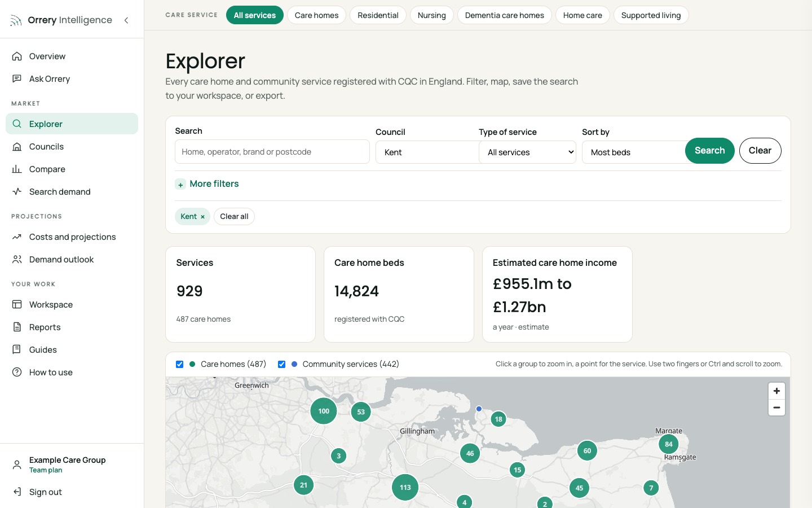This screenshot has height=508, width=812.
Task: Click the Search demand pulse icon
Action: pyautogui.click(x=17, y=192)
